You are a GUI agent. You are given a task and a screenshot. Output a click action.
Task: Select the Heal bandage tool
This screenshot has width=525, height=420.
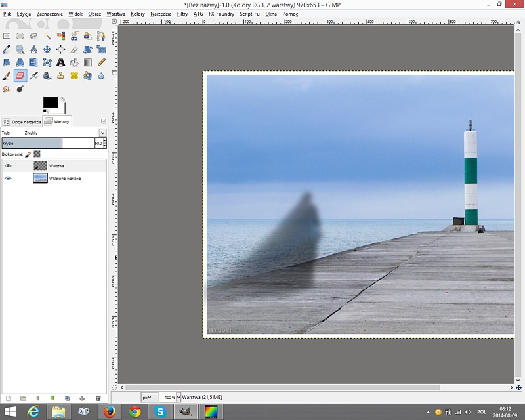click(x=74, y=75)
